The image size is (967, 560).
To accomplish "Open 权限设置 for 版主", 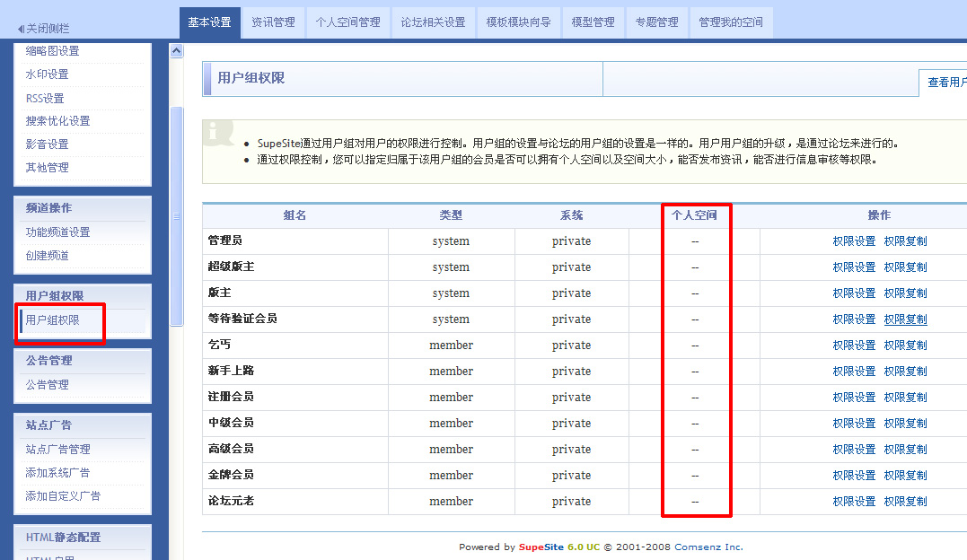I will tap(854, 293).
